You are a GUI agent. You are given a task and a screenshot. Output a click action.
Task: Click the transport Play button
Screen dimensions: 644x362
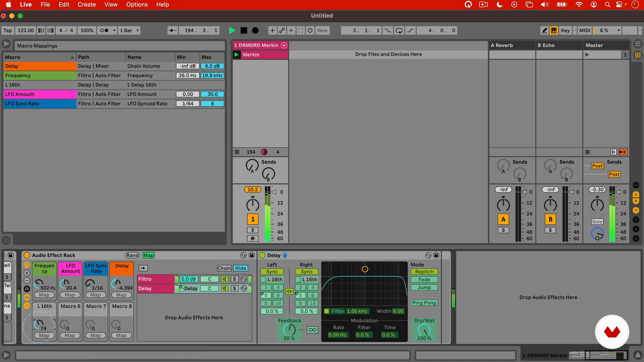(232, 31)
